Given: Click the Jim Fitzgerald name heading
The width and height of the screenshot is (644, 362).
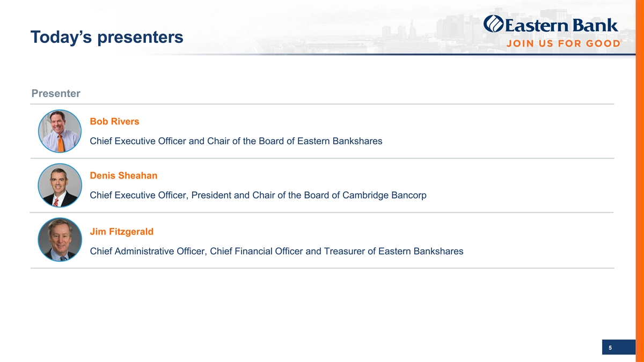Looking at the screenshot, I should tap(121, 232).
